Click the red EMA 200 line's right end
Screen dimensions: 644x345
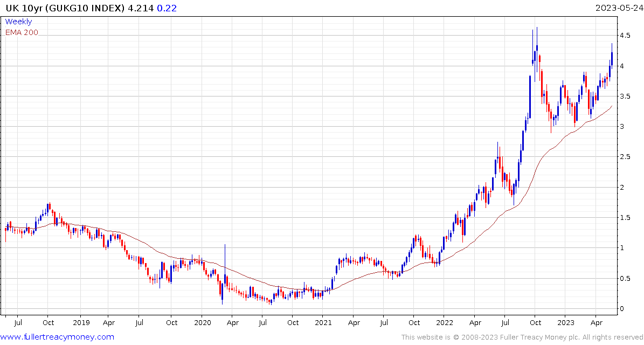(612, 106)
